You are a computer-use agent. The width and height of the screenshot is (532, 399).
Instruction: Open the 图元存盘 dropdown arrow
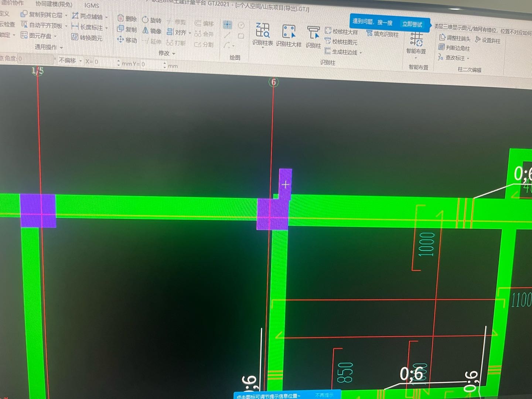[x=55, y=36]
